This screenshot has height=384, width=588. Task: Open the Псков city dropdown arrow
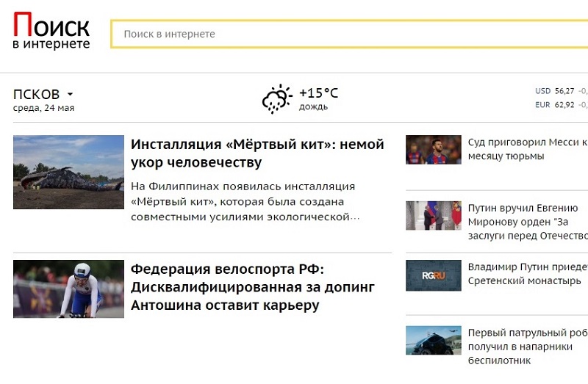point(70,94)
